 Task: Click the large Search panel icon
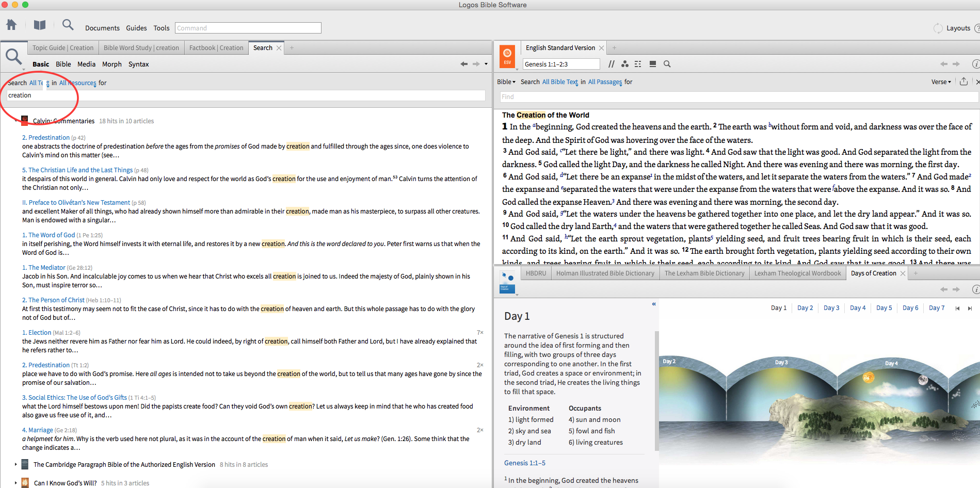click(13, 57)
